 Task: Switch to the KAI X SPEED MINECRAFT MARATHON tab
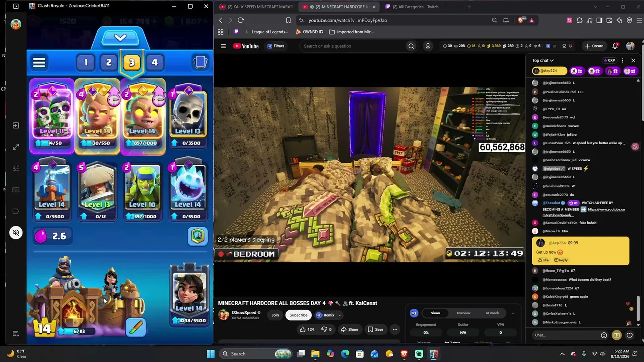pyautogui.click(x=256, y=7)
